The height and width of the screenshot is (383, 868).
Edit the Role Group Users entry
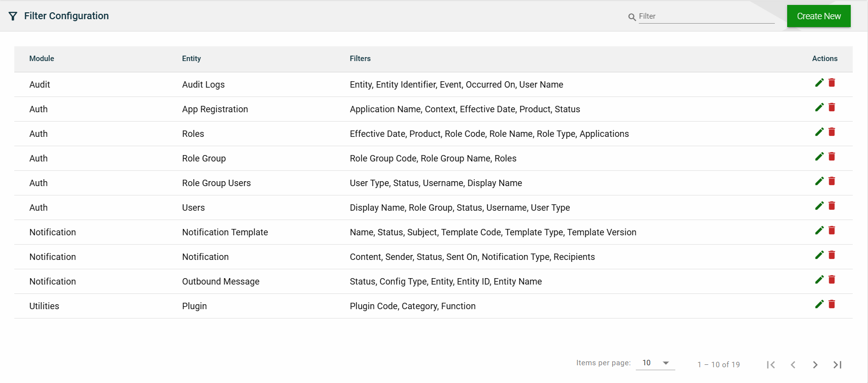tap(819, 181)
